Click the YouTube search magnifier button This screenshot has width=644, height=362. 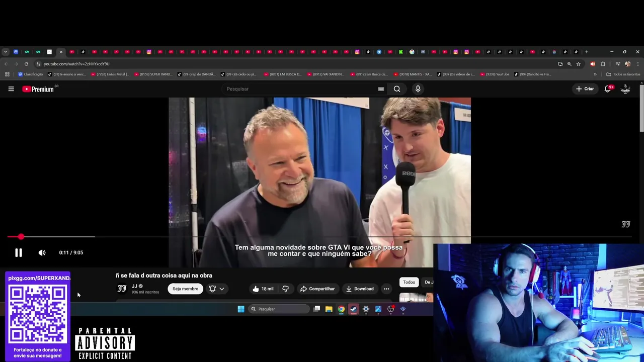click(x=397, y=89)
